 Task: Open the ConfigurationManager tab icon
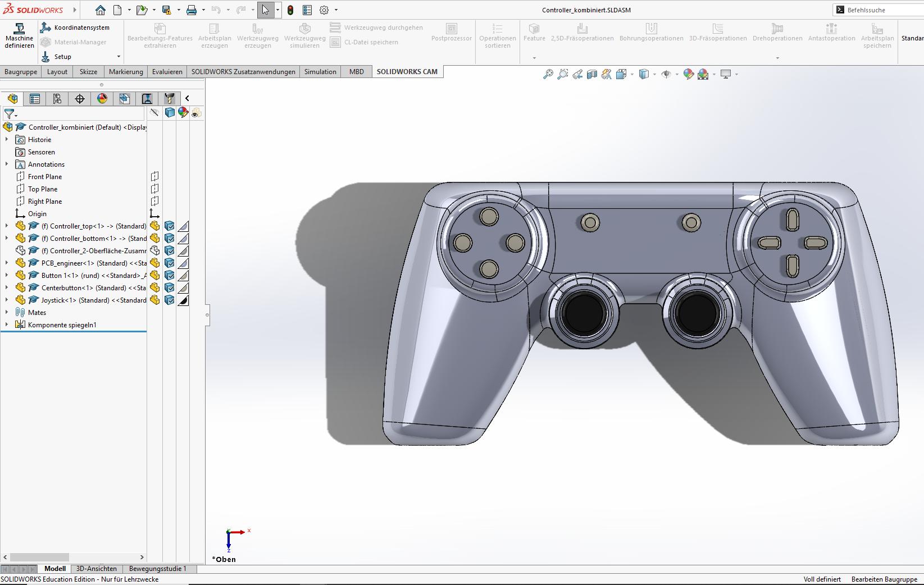57,99
